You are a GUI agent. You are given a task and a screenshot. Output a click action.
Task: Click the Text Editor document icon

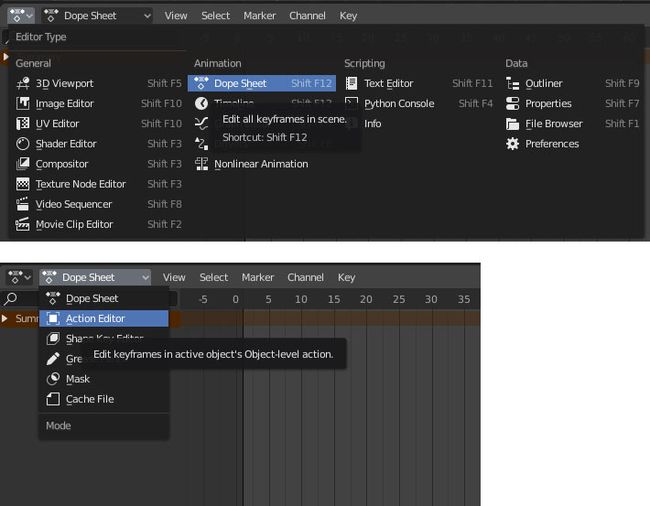352,83
